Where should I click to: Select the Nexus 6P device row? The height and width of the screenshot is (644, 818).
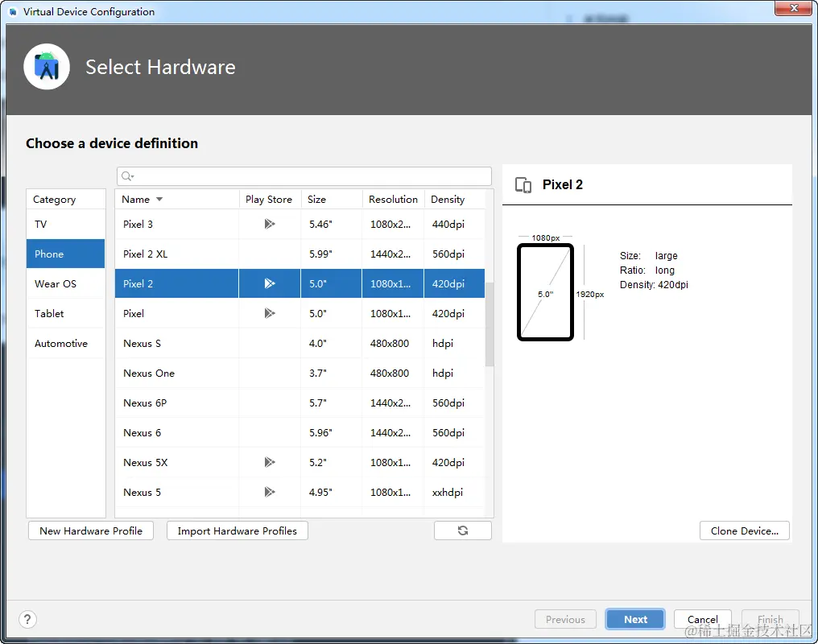click(x=300, y=403)
